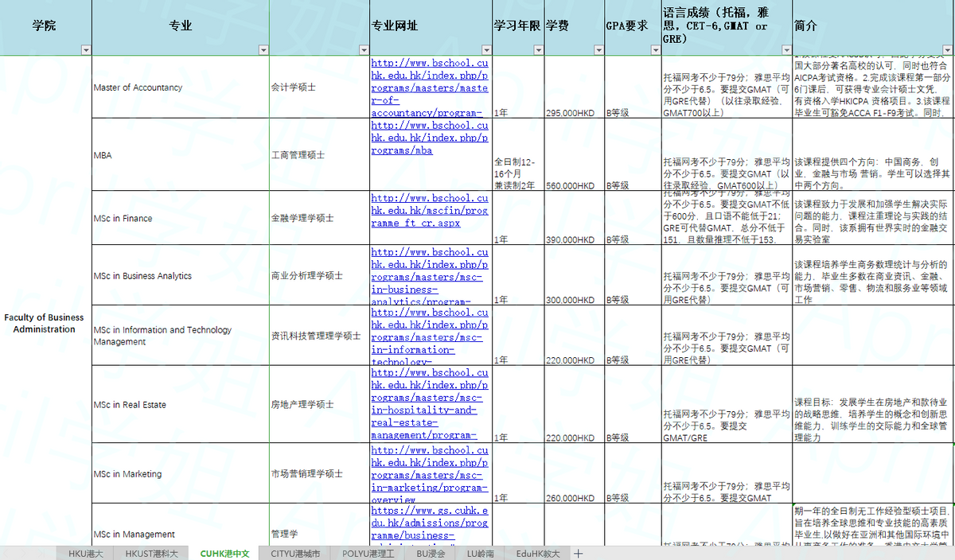Select the Faculty of Business Administration cell
The image size is (955, 560).
(x=45, y=324)
